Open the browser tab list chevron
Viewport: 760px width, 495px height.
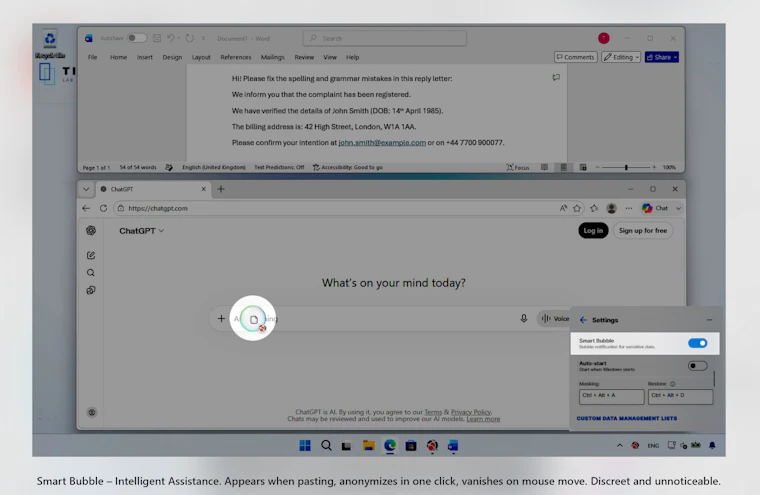click(86, 189)
